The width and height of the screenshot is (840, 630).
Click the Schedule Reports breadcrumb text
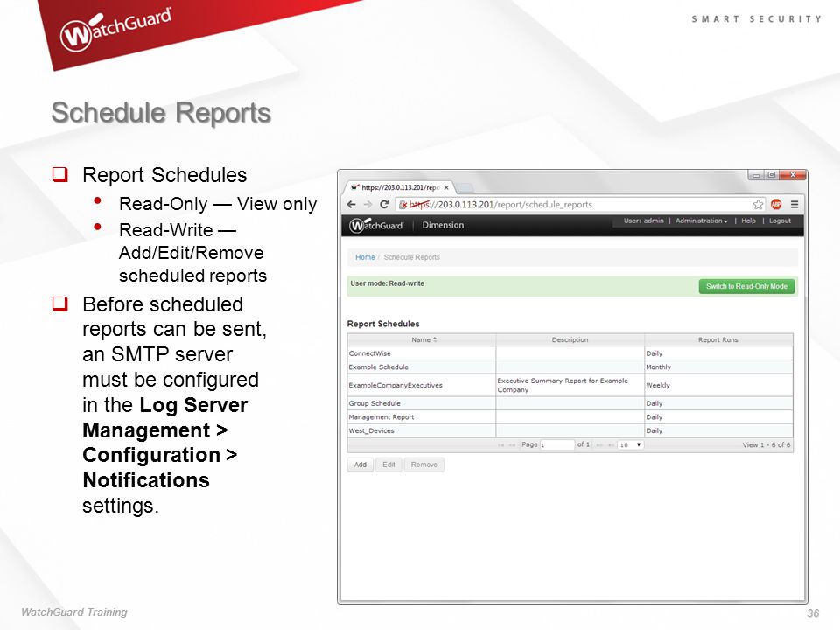point(411,257)
